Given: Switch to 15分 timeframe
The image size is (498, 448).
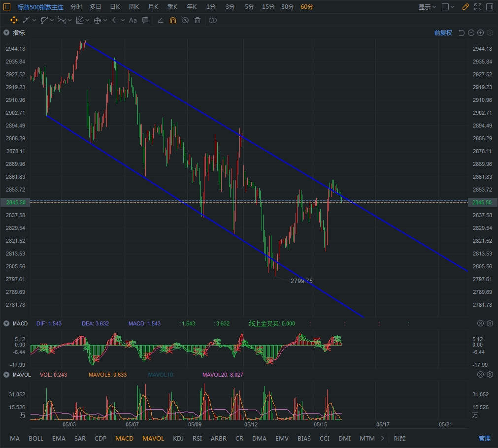Looking at the screenshot, I should click(x=268, y=7).
